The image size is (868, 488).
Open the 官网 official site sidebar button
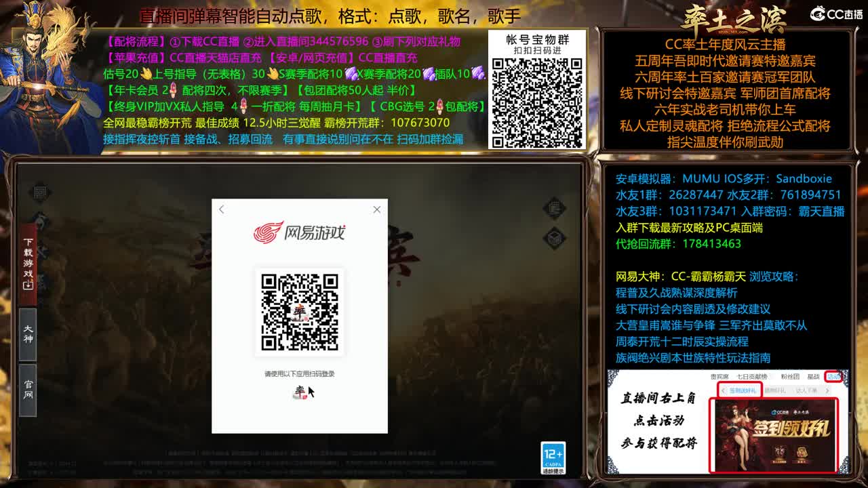28,389
